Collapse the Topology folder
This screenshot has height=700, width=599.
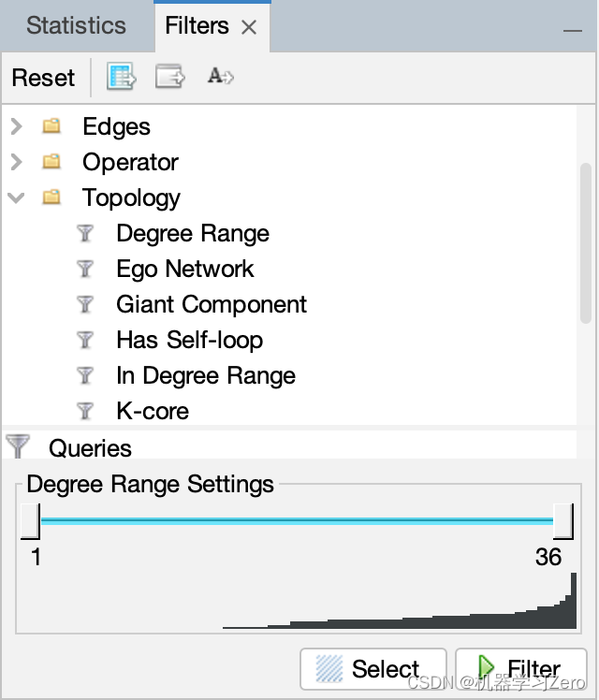pyautogui.click(x=16, y=197)
